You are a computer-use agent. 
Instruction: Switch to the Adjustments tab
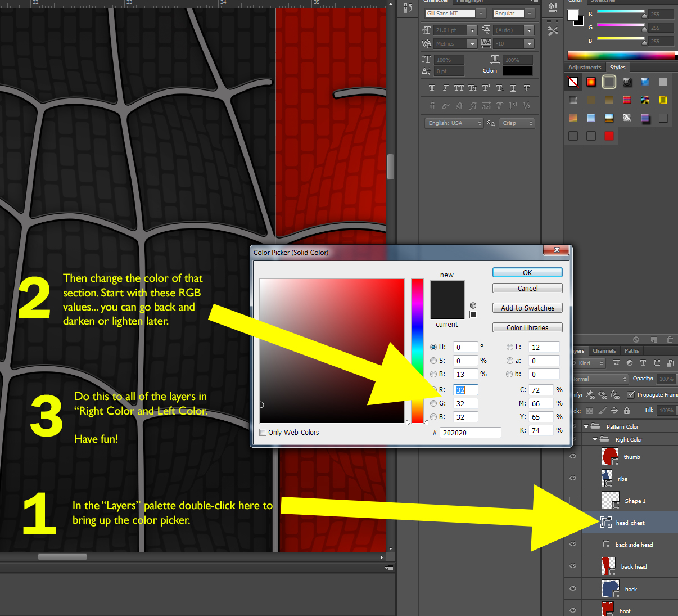click(x=585, y=67)
